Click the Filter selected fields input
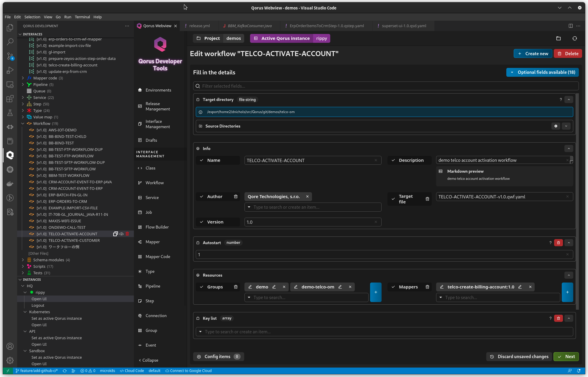The width and height of the screenshot is (588, 377). click(386, 86)
